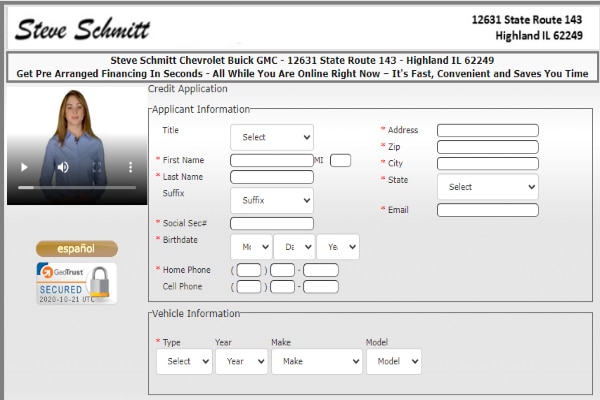Click the GeoTrust Secured padlock badge

(76, 283)
